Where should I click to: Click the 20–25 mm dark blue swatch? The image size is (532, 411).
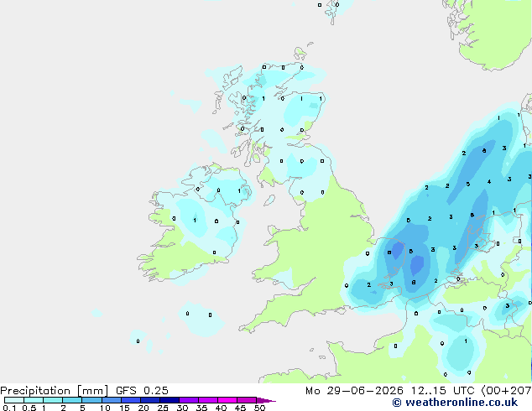pos(149,400)
